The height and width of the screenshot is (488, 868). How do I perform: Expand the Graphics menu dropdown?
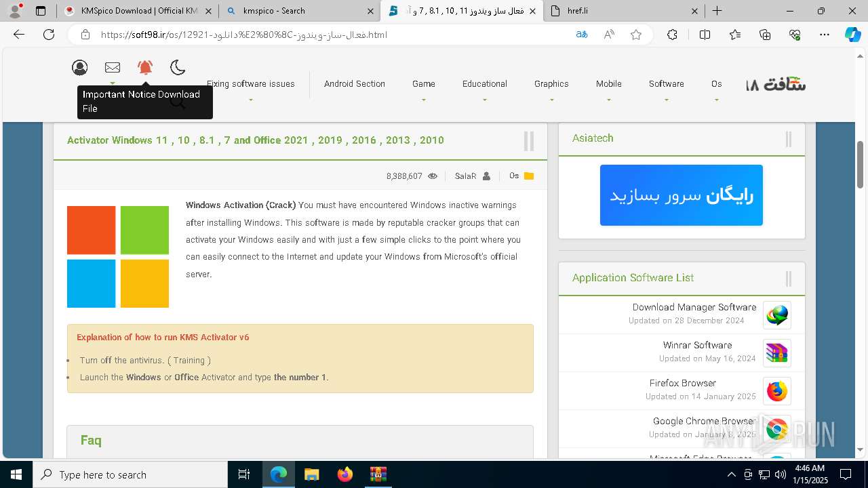point(552,100)
